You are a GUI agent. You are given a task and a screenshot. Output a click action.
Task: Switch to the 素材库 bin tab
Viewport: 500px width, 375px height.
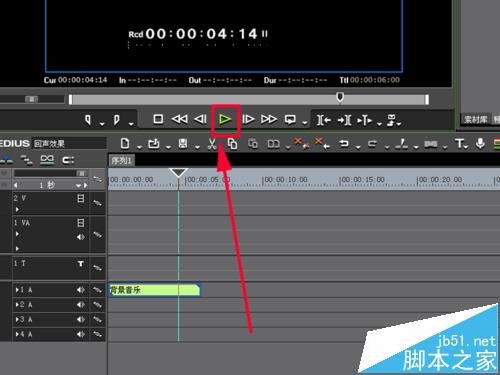point(475,119)
